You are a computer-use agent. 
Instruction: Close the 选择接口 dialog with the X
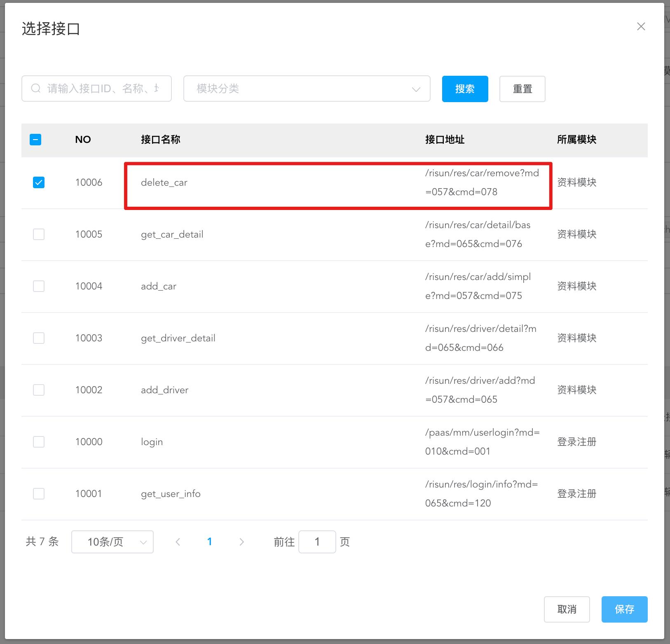[641, 26]
